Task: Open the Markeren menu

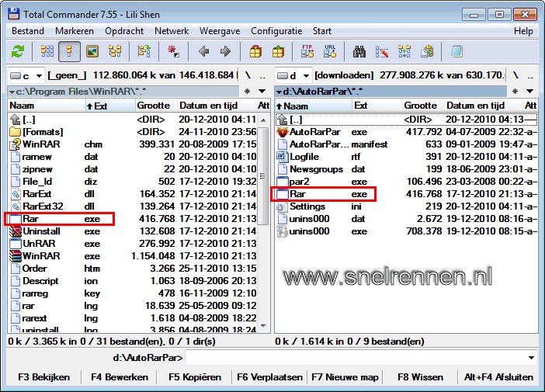Action: [x=75, y=31]
